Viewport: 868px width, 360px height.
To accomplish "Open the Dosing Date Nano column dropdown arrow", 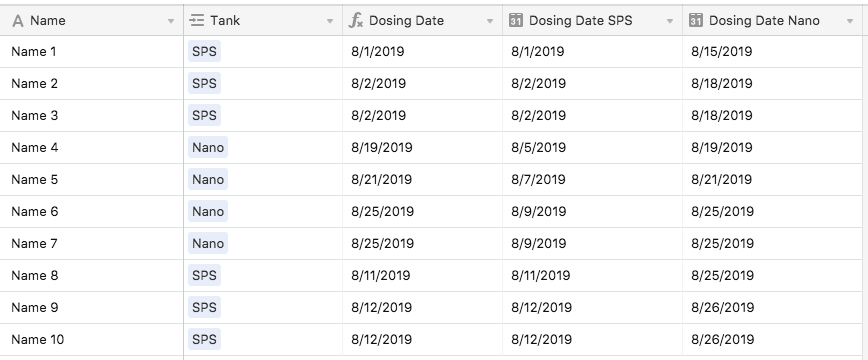I will point(850,22).
